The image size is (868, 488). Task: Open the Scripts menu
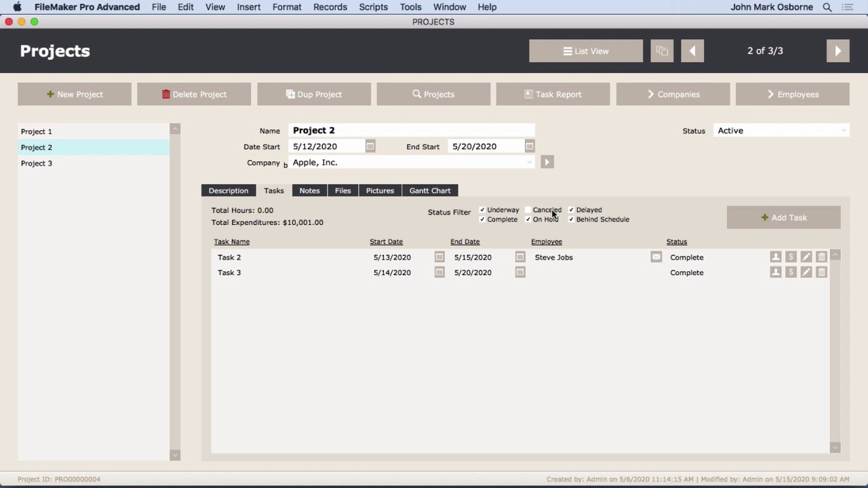[374, 7]
